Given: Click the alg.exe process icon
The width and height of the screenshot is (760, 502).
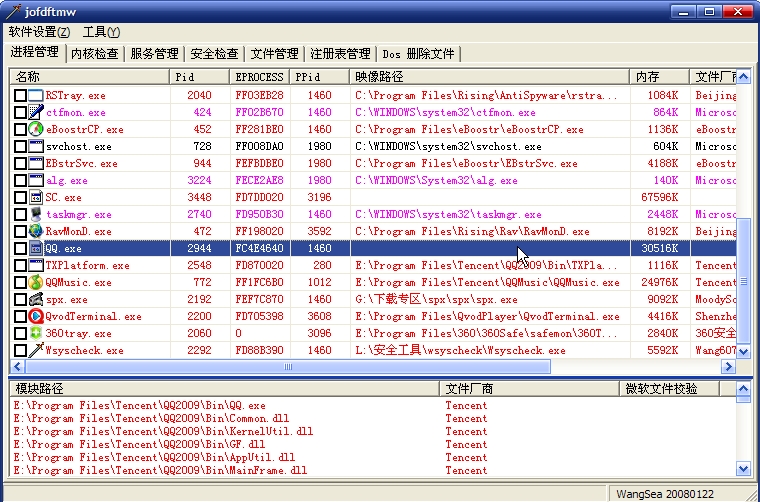Looking at the screenshot, I should [36, 180].
